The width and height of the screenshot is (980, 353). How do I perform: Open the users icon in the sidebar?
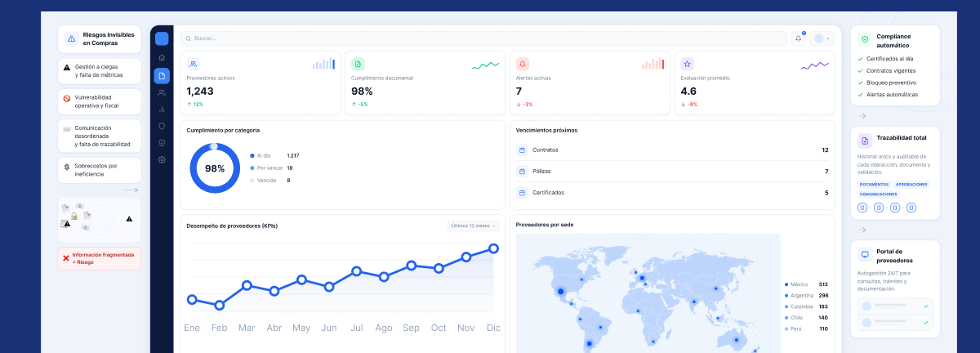(162, 92)
